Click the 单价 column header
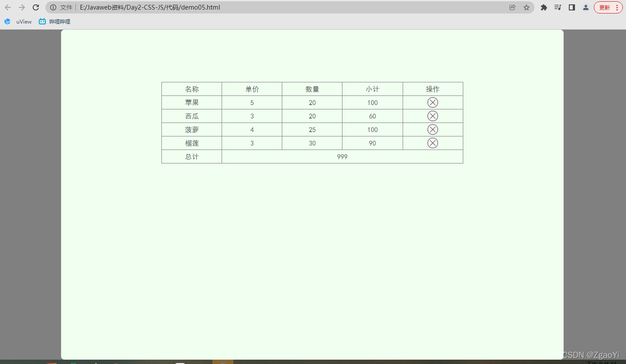 click(x=252, y=89)
